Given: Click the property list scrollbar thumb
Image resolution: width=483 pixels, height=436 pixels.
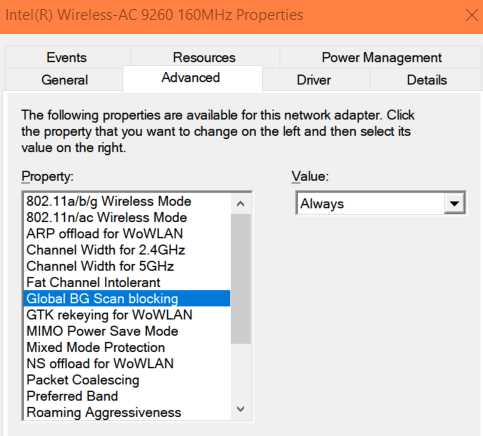Looking at the screenshot, I should click(x=241, y=279).
